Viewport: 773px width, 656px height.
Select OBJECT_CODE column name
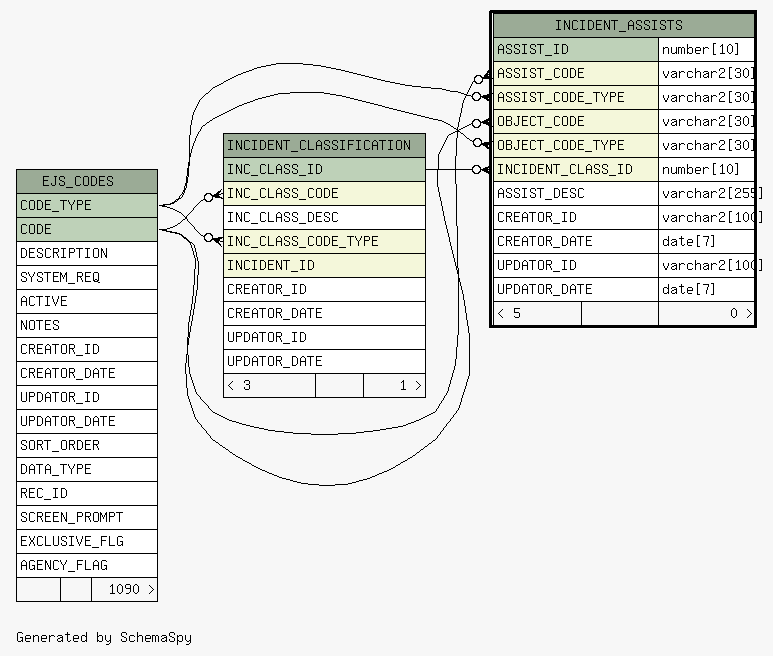[x=576, y=121]
